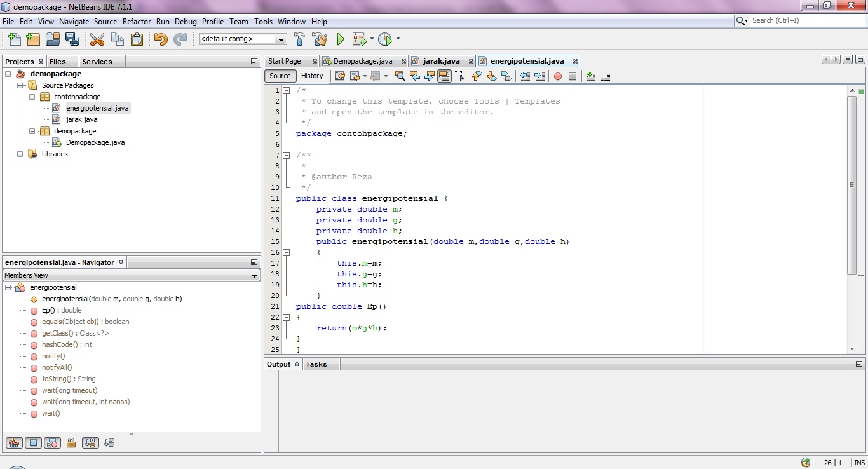Screen dimensions: 868x469
Task: Open the Refactor menu
Action: click(136, 21)
